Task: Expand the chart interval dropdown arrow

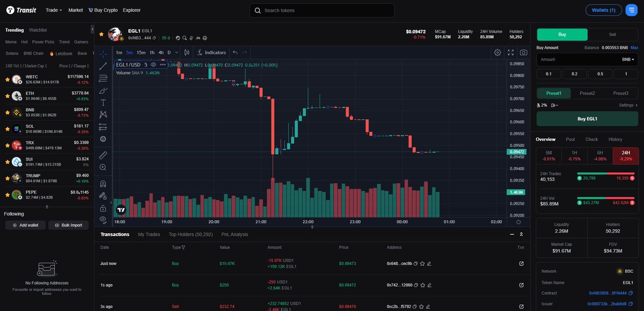Action: (177, 53)
